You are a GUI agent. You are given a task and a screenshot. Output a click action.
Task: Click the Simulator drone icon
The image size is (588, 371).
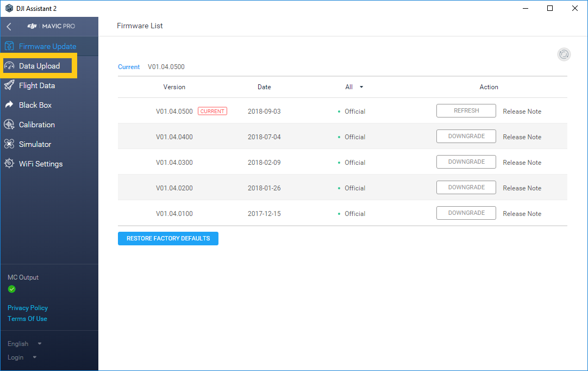pos(9,144)
